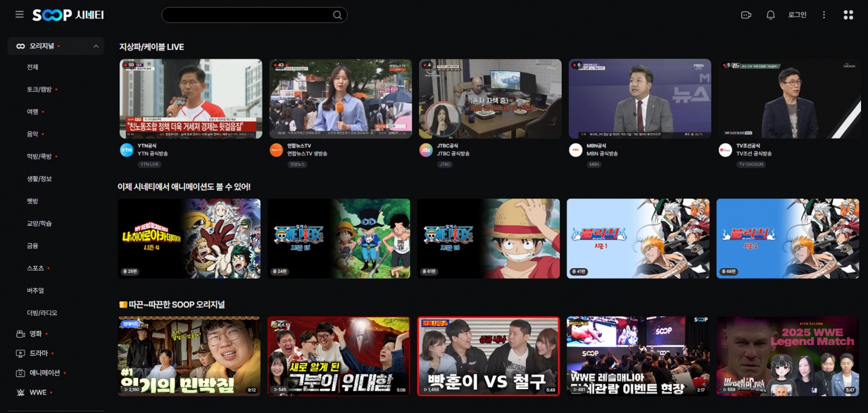Click the YTN LIVE tag
868x413 pixels.
149,165
